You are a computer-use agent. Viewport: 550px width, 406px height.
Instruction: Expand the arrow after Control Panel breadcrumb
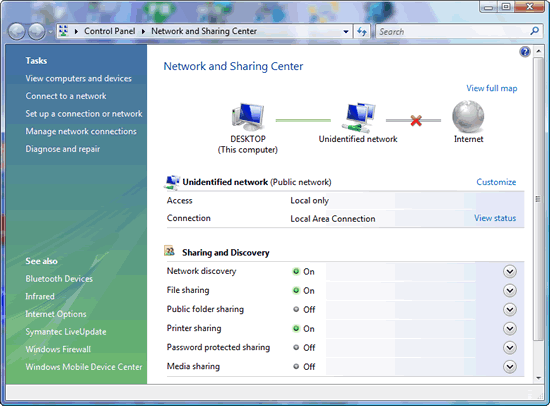(x=143, y=32)
